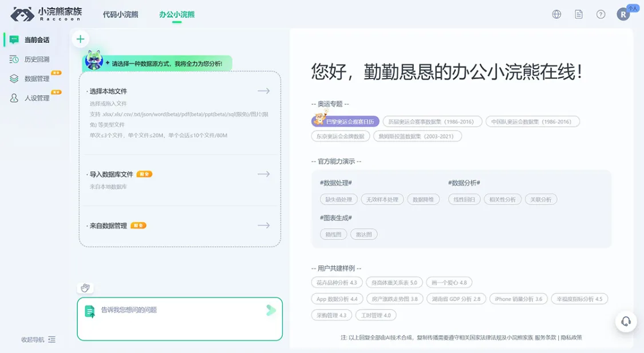The image size is (644, 353).
Task: Click 采购管理 4.3 example
Action: 331,315
